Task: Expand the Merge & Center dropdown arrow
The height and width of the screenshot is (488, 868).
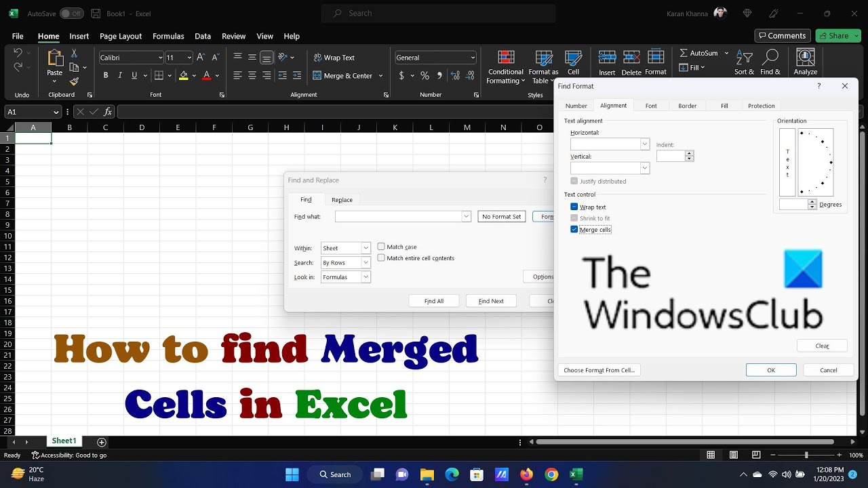Action: (380, 75)
